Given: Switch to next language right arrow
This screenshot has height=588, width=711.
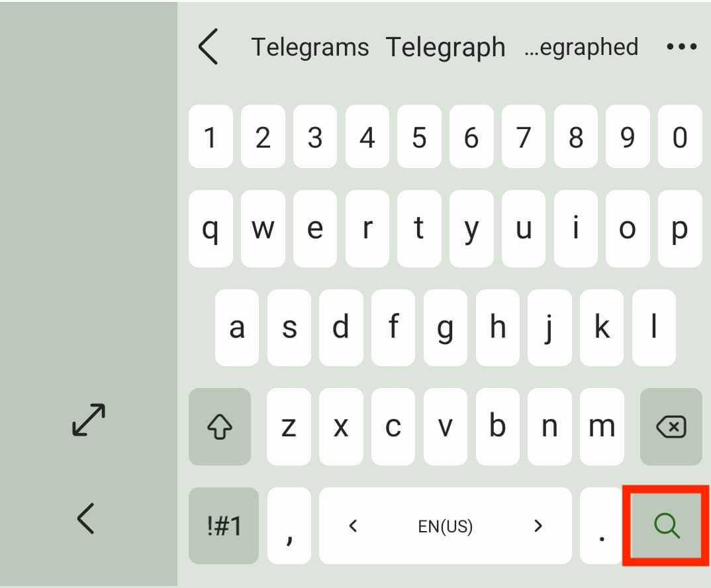Looking at the screenshot, I should (538, 526).
